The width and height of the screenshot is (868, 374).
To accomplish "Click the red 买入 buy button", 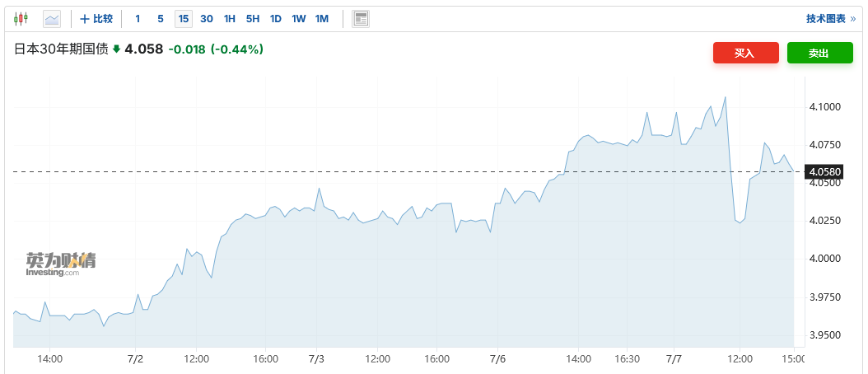I will [745, 53].
